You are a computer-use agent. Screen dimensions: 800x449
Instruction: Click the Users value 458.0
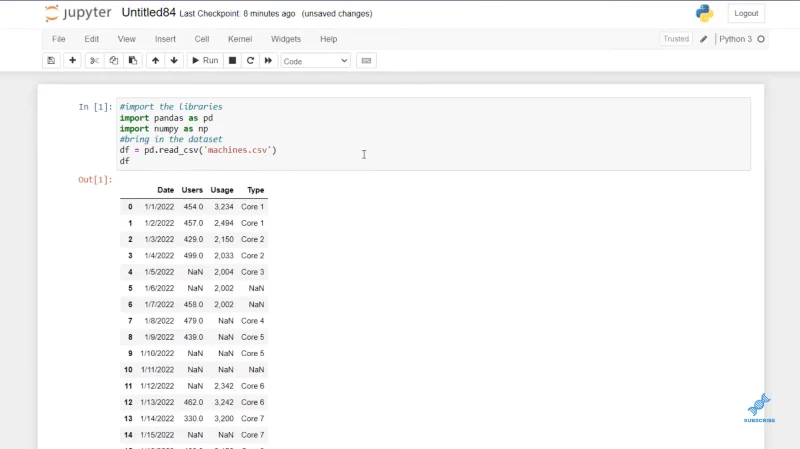[x=193, y=305]
